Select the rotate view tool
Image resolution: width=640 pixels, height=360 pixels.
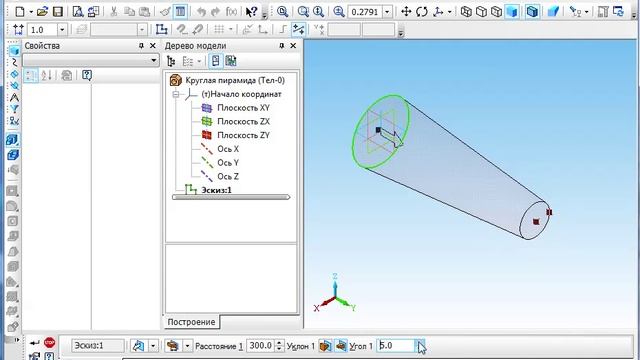click(422, 11)
